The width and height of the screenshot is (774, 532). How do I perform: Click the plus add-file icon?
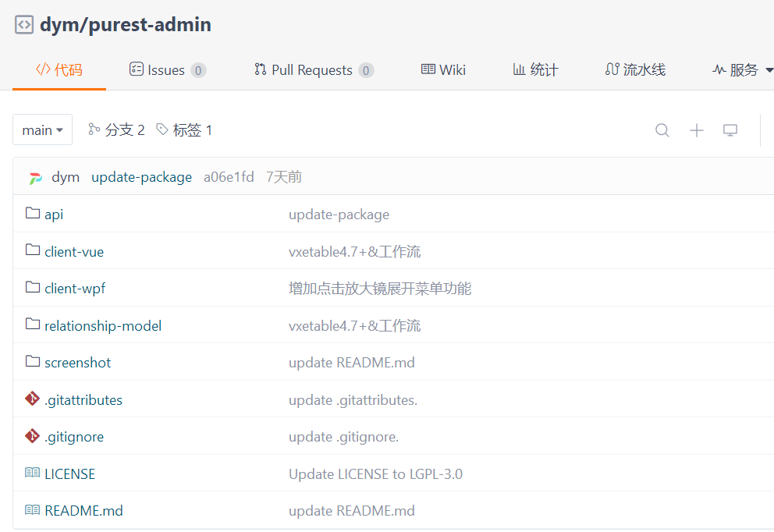696,130
